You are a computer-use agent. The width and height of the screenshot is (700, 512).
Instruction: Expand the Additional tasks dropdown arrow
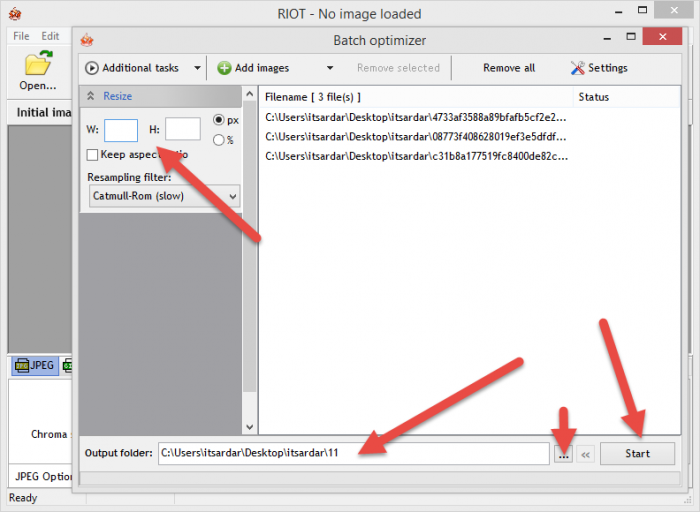(x=197, y=68)
